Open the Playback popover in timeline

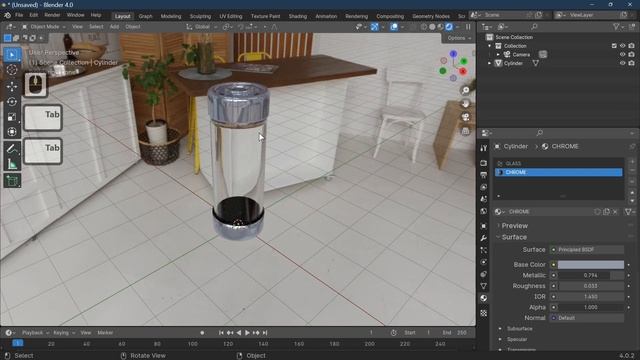(35, 333)
